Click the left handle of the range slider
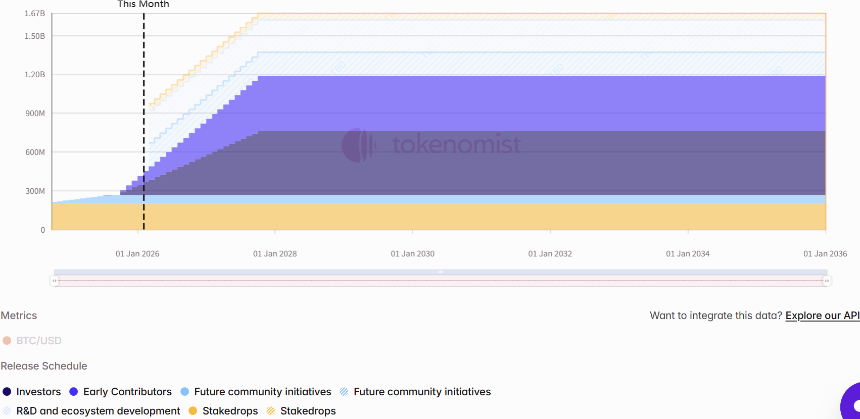This screenshot has height=419, width=860. point(56,281)
